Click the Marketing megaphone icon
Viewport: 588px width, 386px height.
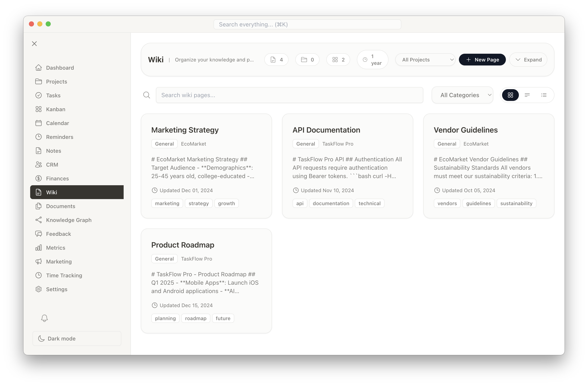click(39, 261)
